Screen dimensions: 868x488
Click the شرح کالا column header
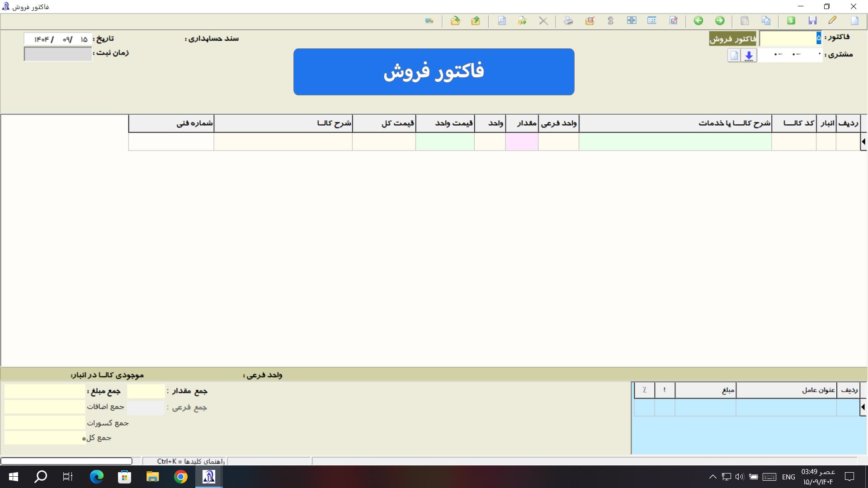[x=283, y=123]
